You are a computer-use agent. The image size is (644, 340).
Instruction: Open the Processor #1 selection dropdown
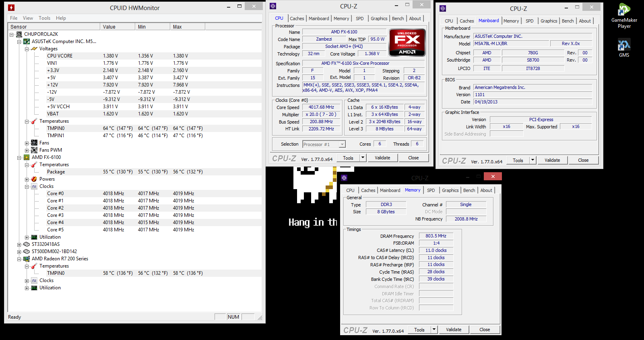point(342,144)
